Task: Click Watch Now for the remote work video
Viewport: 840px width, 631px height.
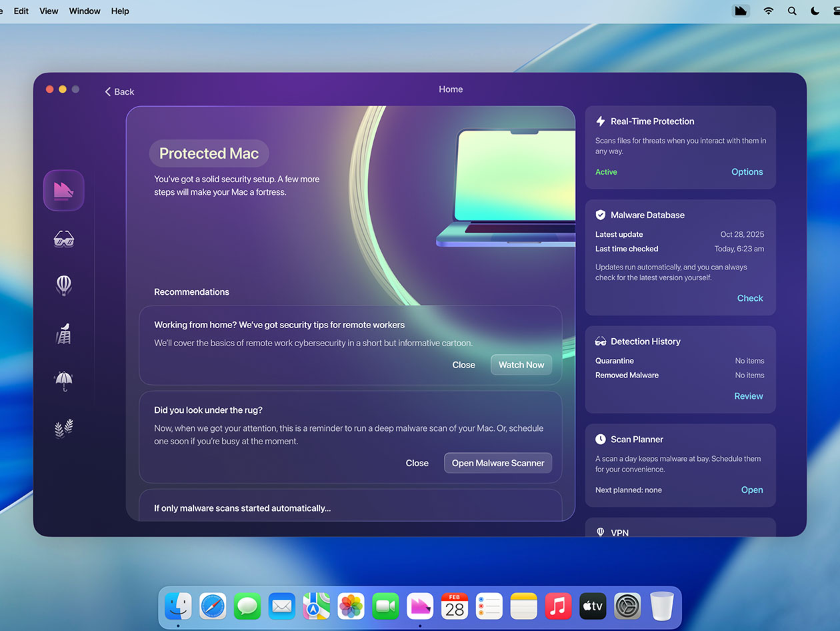Action: [x=521, y=365]
